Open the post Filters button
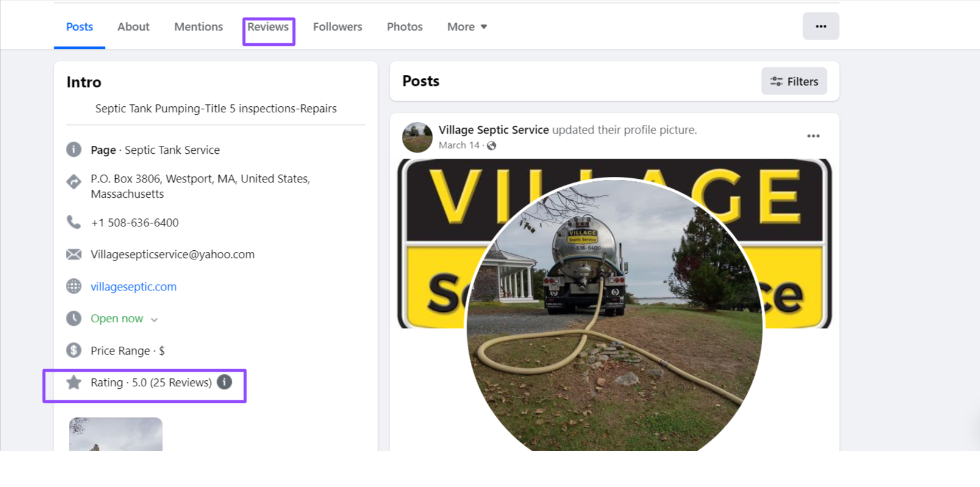980x487 pixels. point(794,81)
